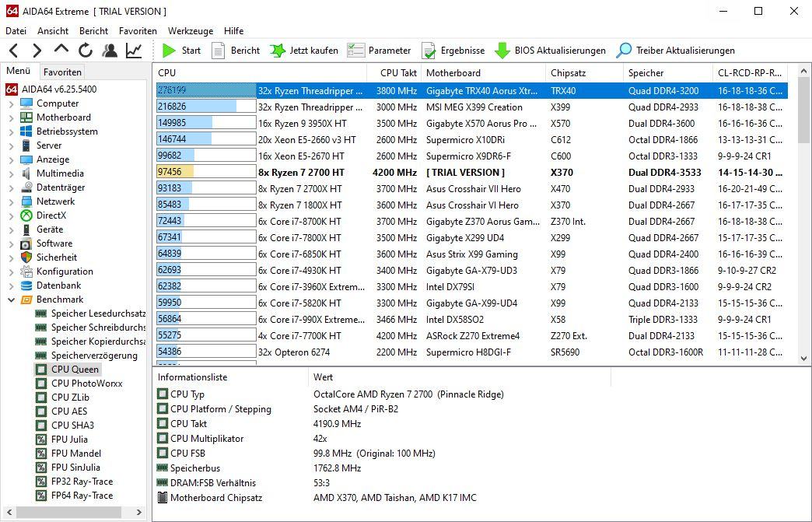Expand the Computer tree node
The image size is (812, 522).
(12, 103)
